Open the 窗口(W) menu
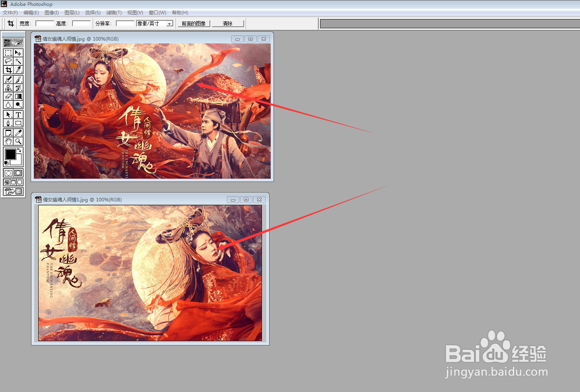This screenshot has height=392, width=580. pos(158,13)
